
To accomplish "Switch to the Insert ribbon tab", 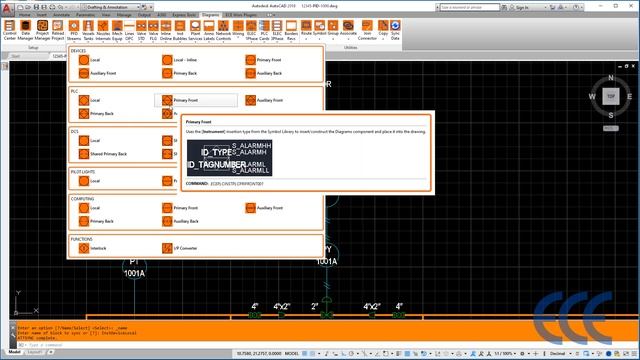I will (x=42, y=15).
